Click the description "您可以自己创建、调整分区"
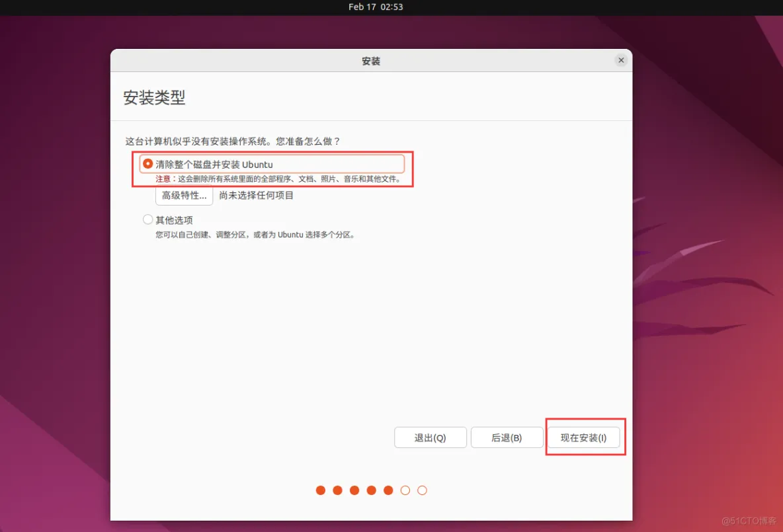 pos(202,235)
